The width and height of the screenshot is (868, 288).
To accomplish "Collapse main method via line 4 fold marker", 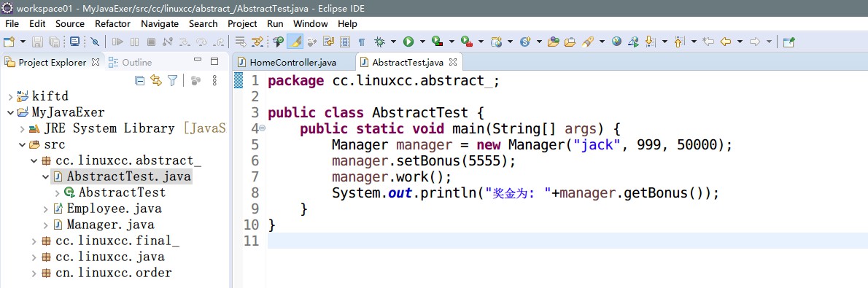I will tap(262, 128).
